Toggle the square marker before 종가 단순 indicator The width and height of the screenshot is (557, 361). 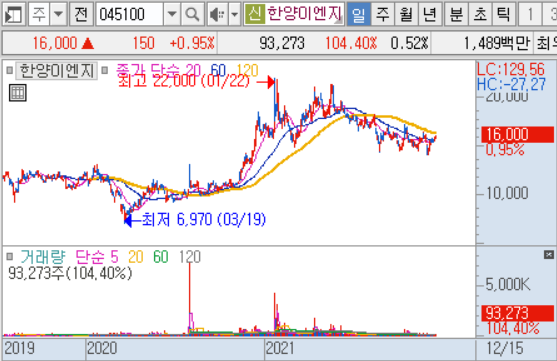tap(104, 70)
